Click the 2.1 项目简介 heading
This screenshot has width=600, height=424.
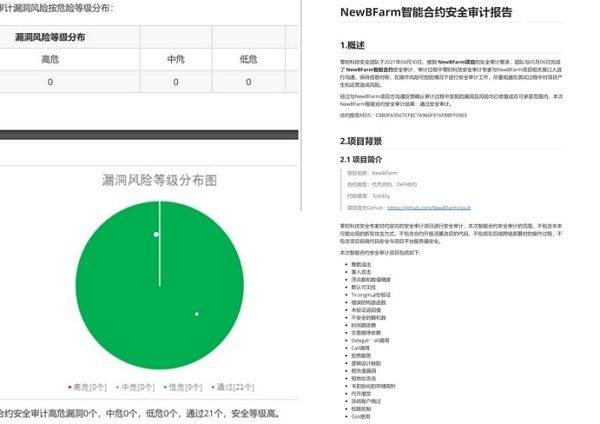pos(361,160)
